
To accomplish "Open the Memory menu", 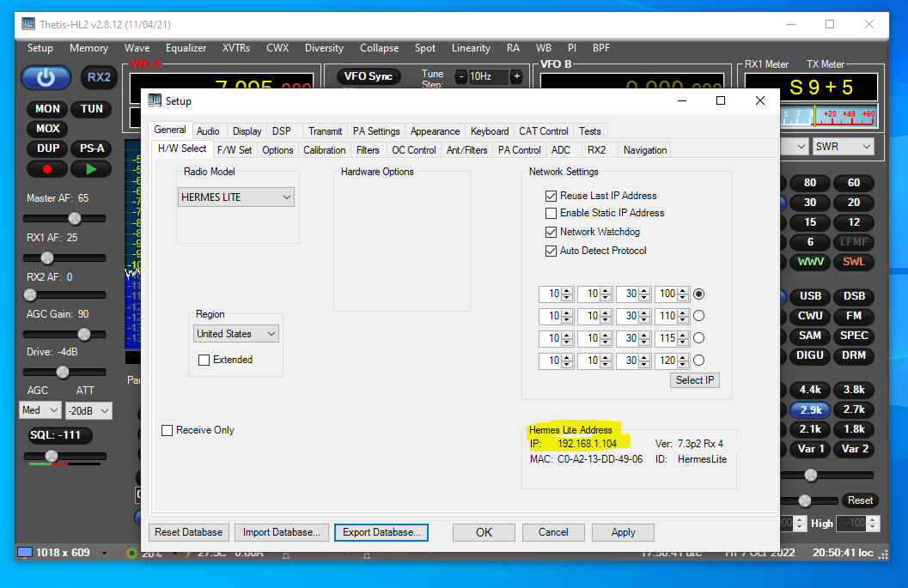I will click(88, 48).
